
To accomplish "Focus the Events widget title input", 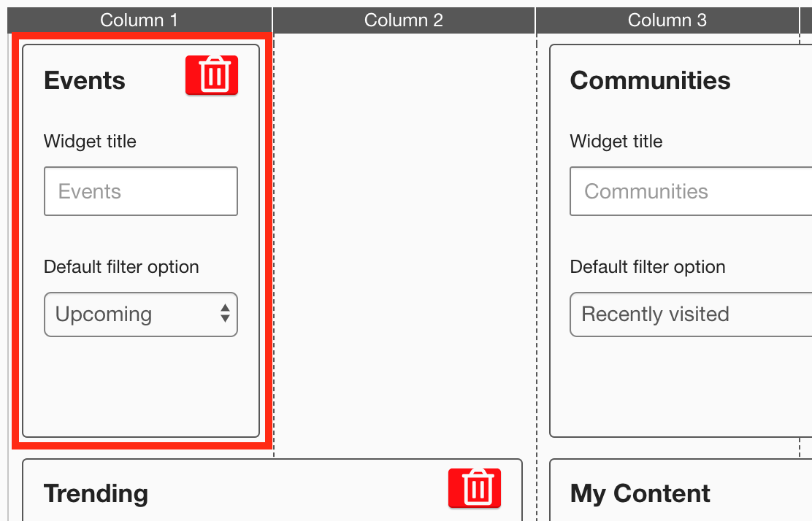I will pyautogui.click(x=141, y=191).
